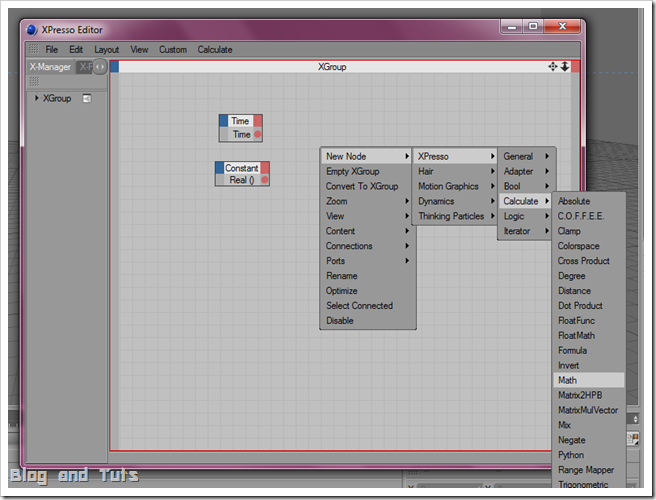Open the Bool nodes submenu
The width and height of the screenshot is (656, 500).
[x=526, y=186]
